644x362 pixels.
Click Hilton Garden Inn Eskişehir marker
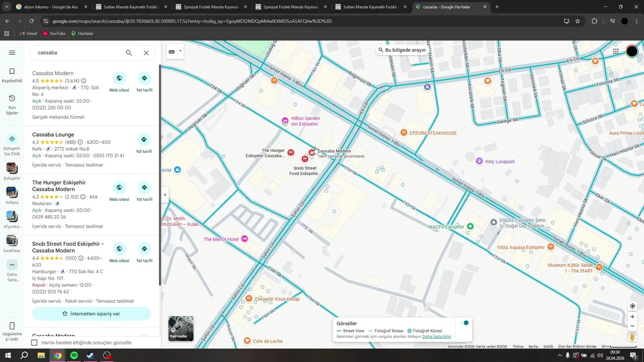click(285, 121)
